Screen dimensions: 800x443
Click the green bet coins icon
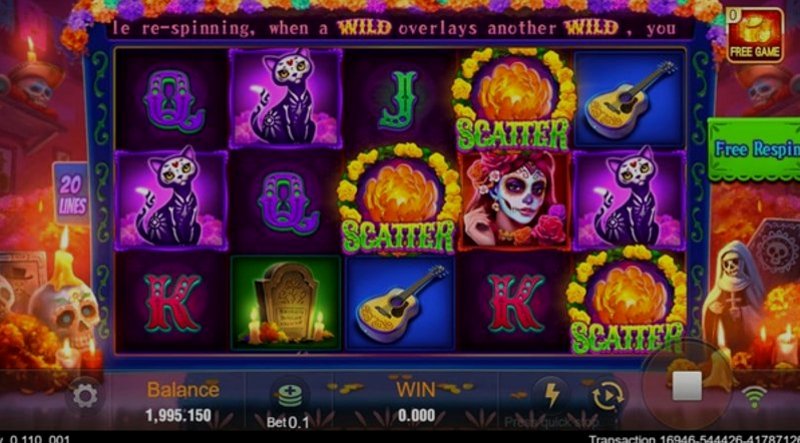[x=290, y=396]
